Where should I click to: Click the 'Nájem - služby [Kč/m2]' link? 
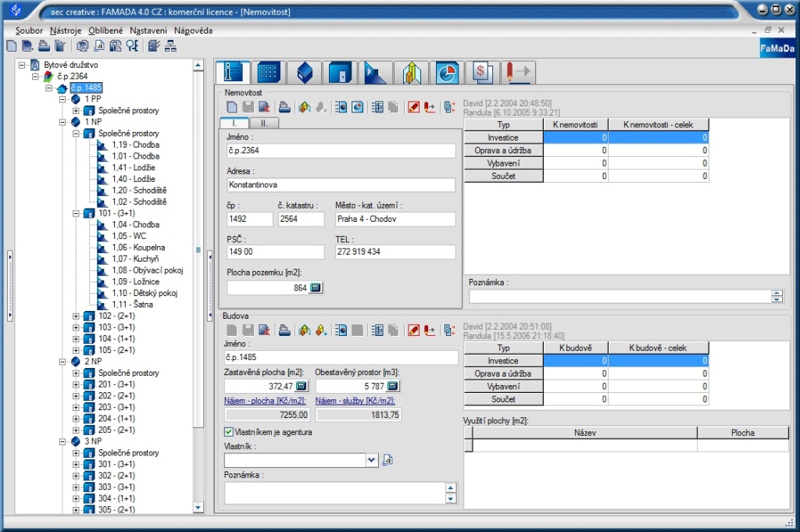click(355, 401)
